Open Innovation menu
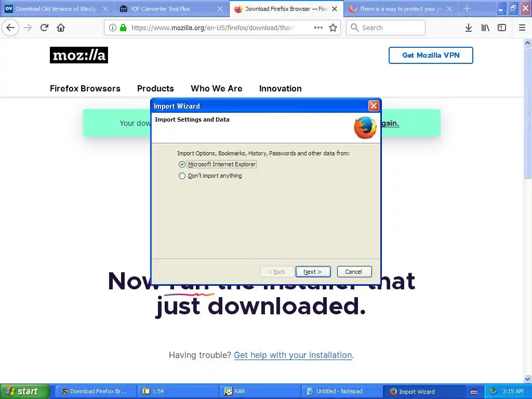 (280, 88)
